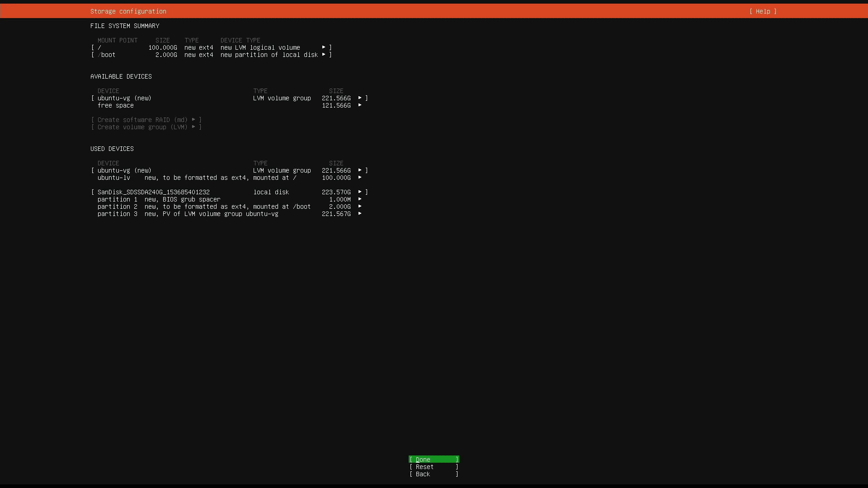Expand actions arrow for / mount point

(x=324, y=47)
